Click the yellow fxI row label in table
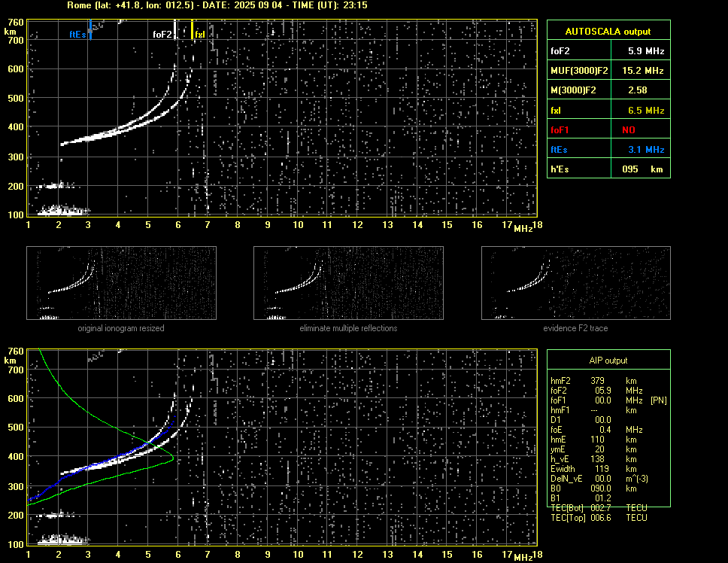 [x=555, y=111]
